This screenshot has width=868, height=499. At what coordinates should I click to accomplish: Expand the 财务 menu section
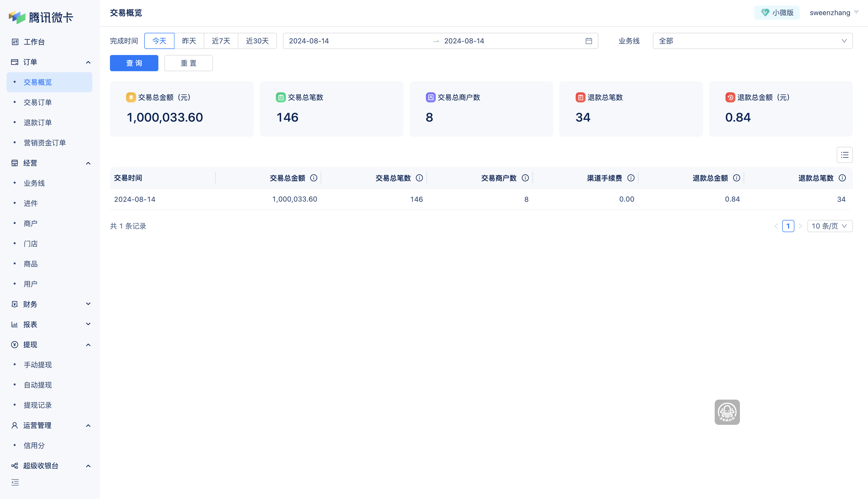[x=88, y=304]
